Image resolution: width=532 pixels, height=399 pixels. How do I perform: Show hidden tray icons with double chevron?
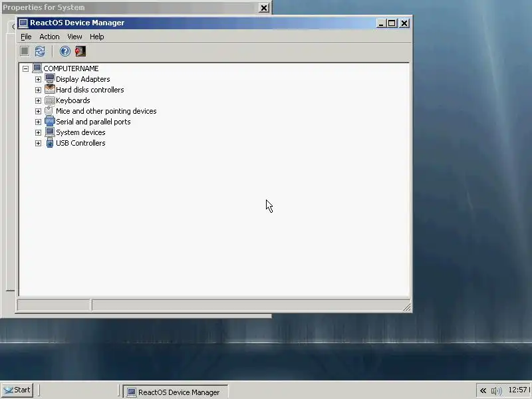click(483, 391)
